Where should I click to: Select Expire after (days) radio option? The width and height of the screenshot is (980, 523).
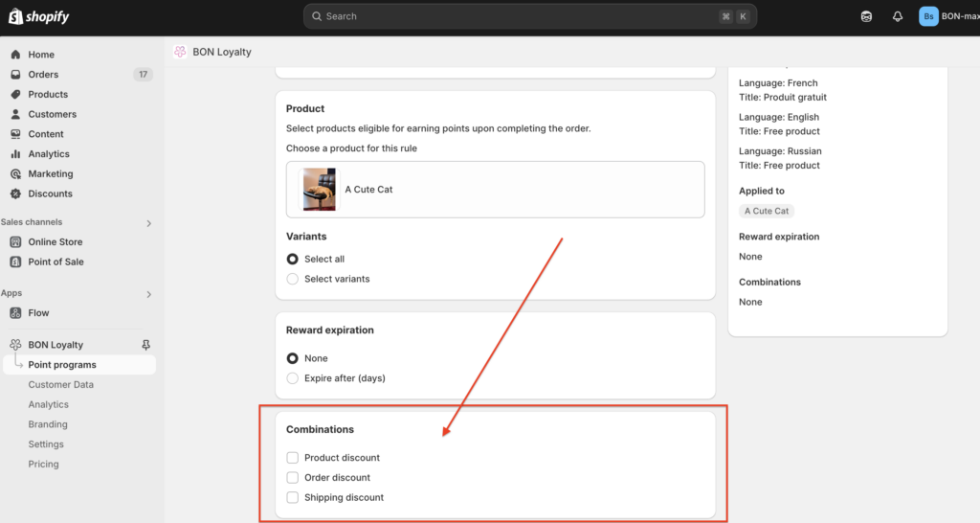coord(293,378)
